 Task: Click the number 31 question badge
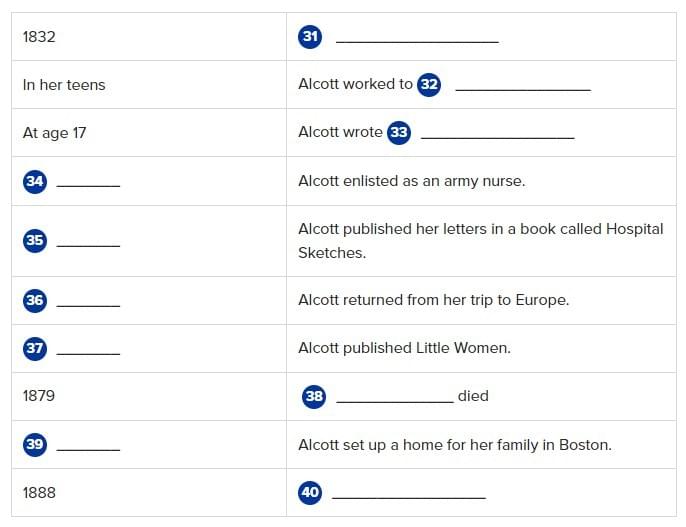click(310, 37)
